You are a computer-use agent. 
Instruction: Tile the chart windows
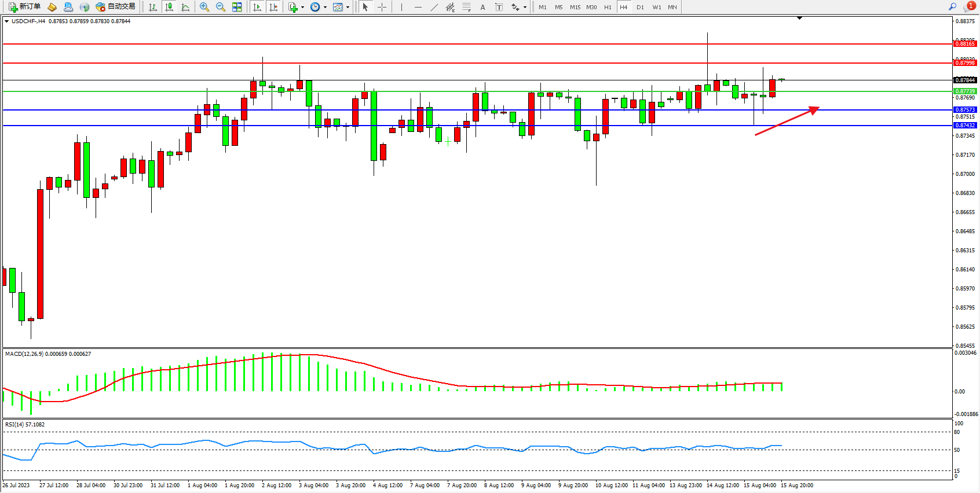pos(237,7)
